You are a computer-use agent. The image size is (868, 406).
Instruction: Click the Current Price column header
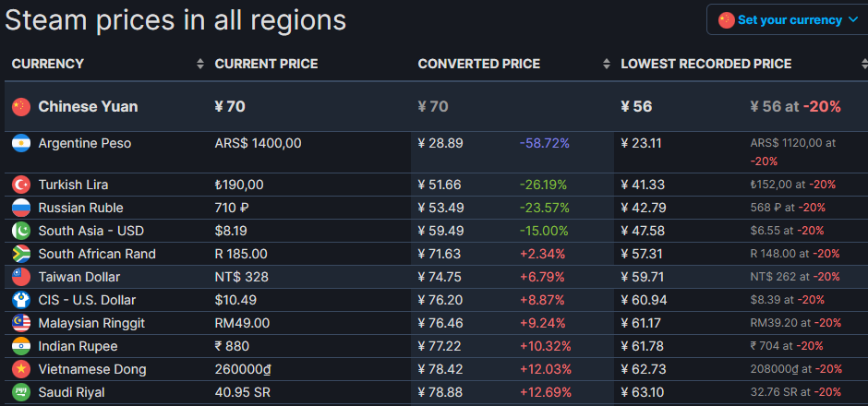[266, 64]
